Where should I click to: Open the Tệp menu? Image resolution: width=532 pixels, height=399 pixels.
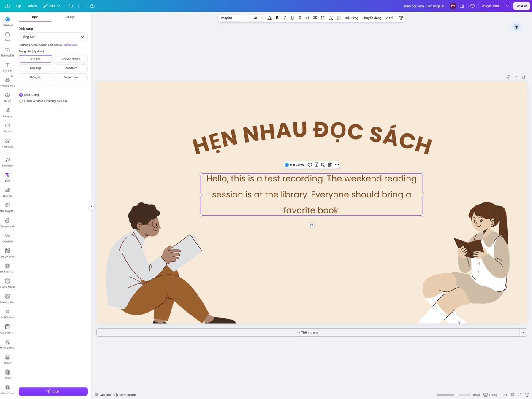(19, 6)
